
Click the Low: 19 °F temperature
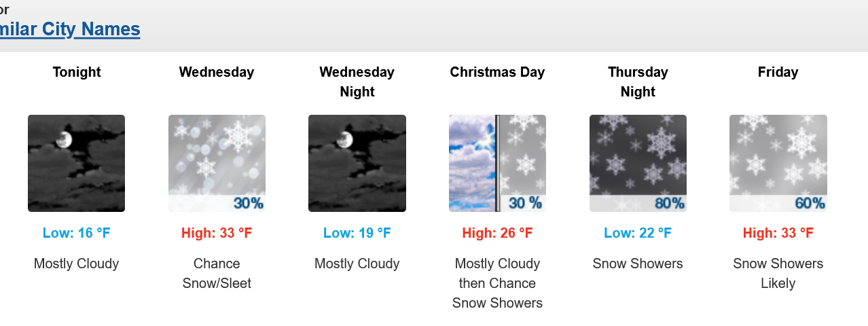coord(357,233)
